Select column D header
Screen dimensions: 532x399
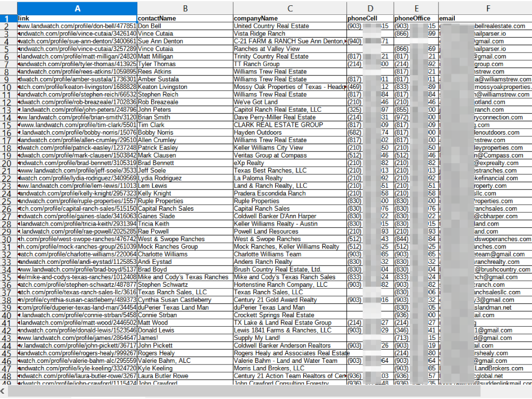click(x=370, y=8)
